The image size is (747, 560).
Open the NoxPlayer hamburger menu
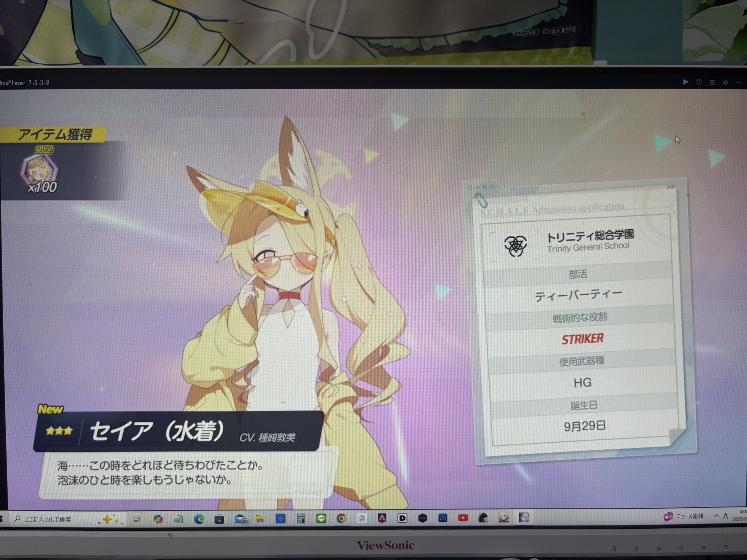point(712,83)
